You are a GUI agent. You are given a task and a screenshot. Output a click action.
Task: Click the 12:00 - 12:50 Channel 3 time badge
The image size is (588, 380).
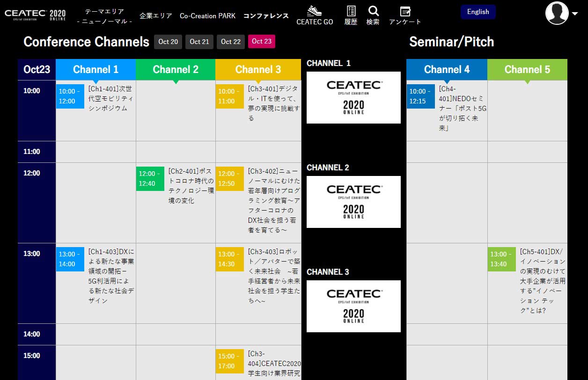click(230, 179)
